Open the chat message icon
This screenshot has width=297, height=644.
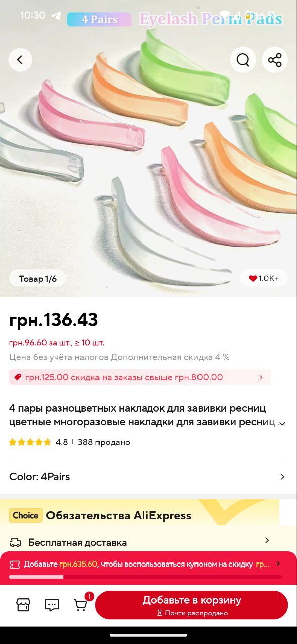52,605
